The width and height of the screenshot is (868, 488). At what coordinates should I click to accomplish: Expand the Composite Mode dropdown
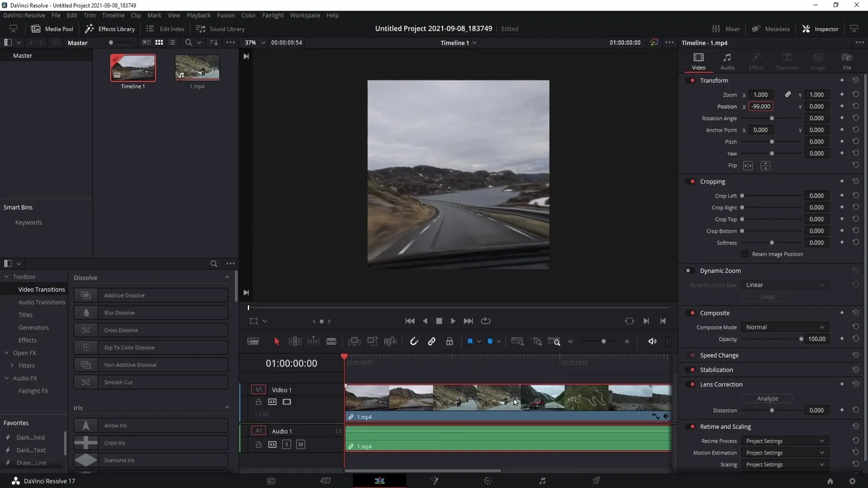[x=784, y=327]
